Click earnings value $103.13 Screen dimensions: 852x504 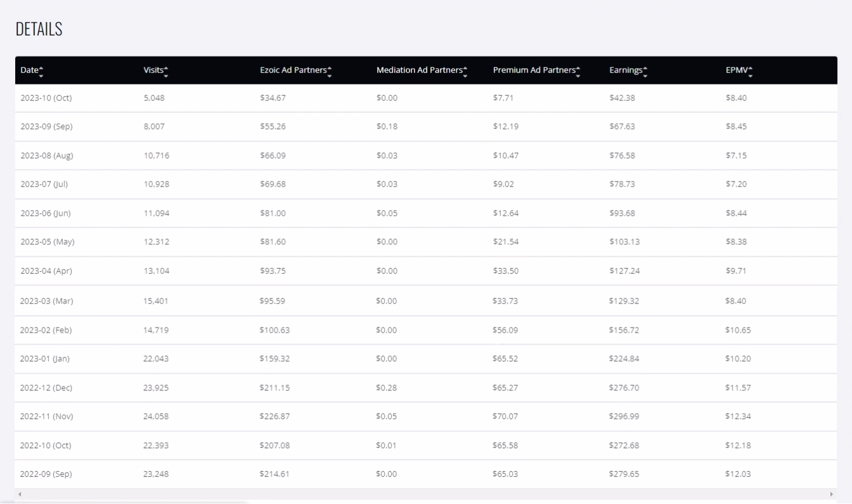624,242
